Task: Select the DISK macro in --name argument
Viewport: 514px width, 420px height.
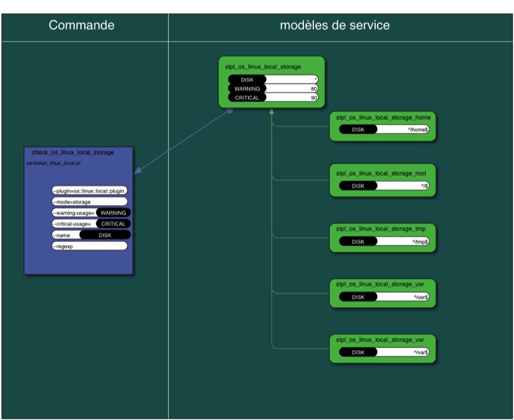Action: pos(105,235)
